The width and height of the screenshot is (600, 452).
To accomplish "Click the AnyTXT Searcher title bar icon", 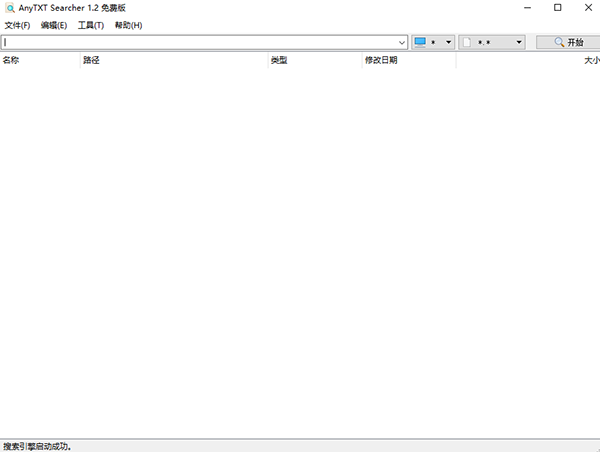I will pos(10,8).
